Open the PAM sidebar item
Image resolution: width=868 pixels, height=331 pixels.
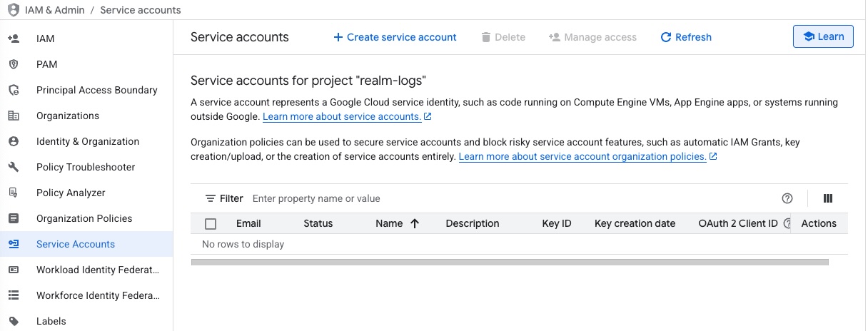coord(86,64)
